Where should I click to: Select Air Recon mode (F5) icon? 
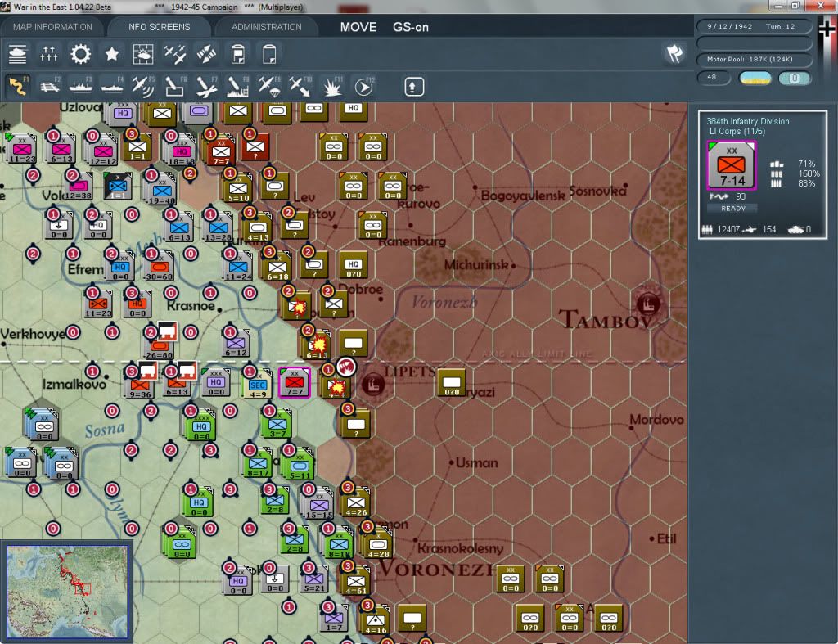click(143, 86)
